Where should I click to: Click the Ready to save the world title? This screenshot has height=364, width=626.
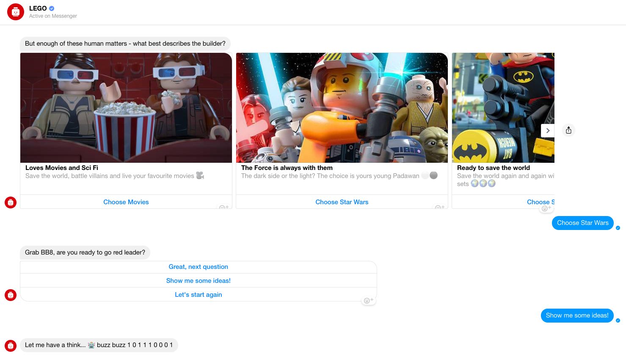(494, 168)
